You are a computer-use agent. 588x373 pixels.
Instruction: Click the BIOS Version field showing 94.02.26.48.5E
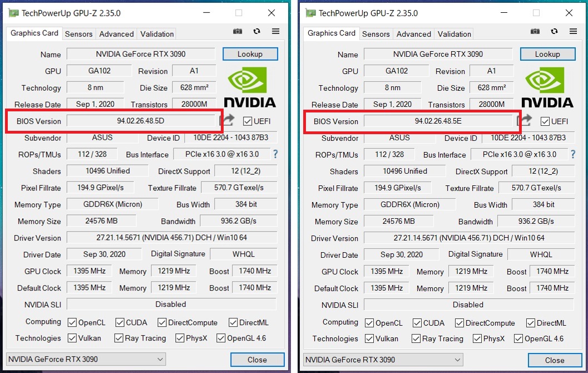click(438, 121)
